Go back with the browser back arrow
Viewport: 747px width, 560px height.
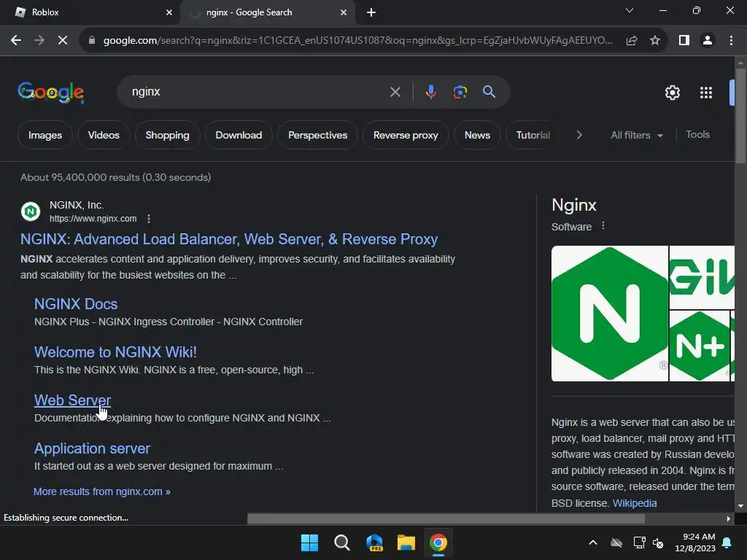pos(16,41)
